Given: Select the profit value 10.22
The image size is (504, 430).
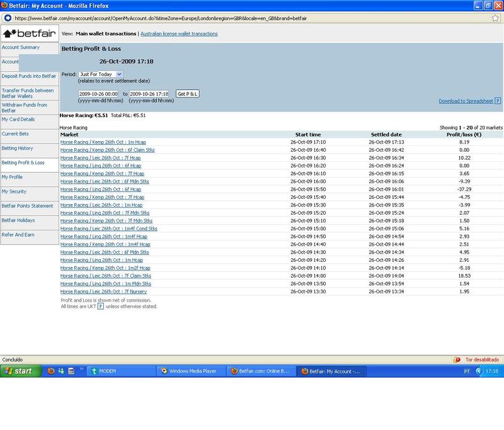Looking at the screenshot, I should [464, 157].
